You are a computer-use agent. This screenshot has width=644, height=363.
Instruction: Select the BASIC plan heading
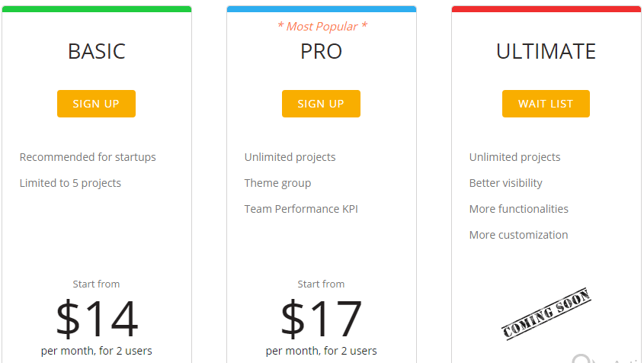coord(96,51)
